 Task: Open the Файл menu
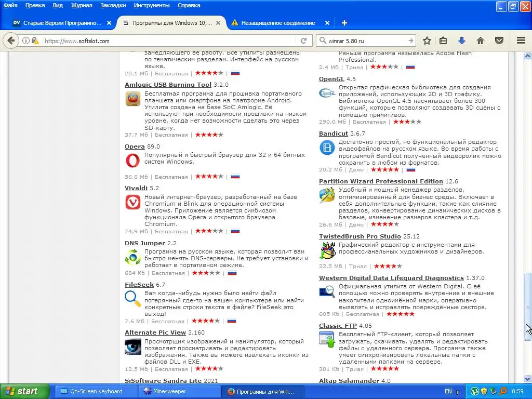tap(10, 5)
